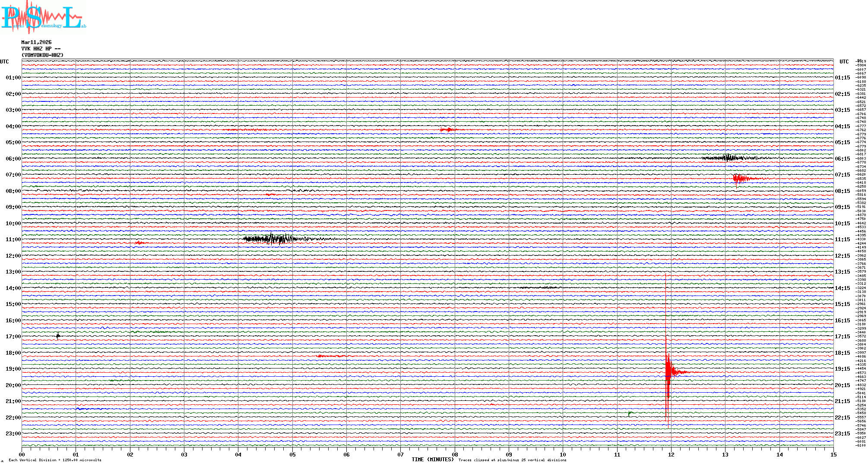Click the (VOMVOKOU-HHZ) station name text

tap(42, 55)
